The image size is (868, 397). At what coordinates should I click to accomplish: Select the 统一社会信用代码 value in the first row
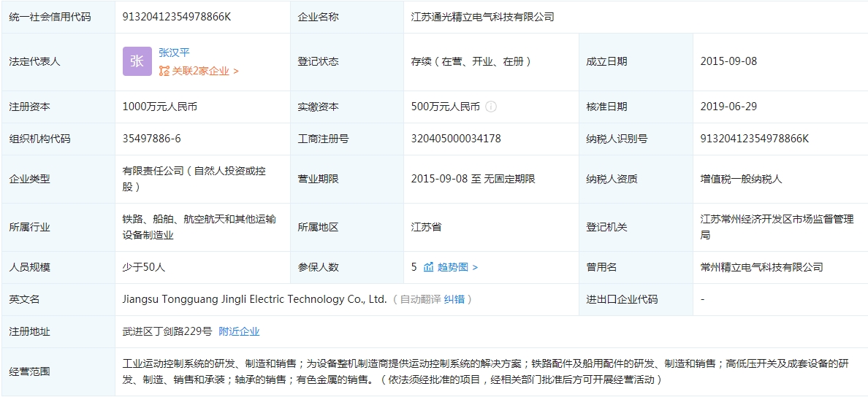click(177, 16)
